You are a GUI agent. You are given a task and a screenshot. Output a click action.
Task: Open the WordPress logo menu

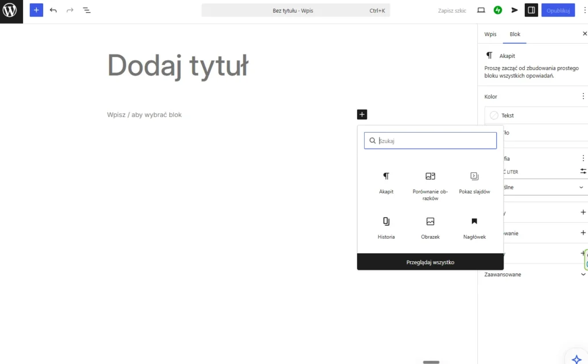(x=11, y=11)
